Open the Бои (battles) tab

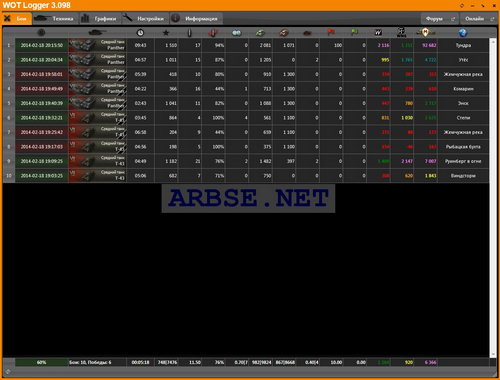[x=17, y=19]
